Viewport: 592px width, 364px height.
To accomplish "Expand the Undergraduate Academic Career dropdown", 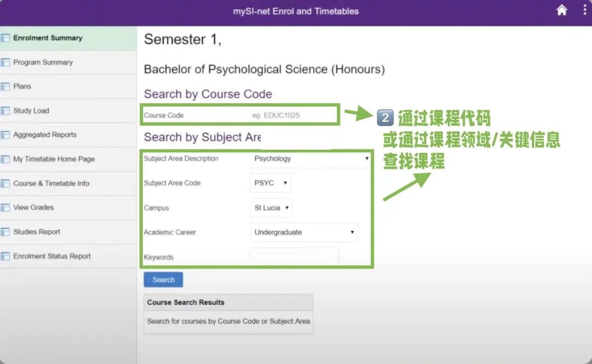I will (304, 232).
